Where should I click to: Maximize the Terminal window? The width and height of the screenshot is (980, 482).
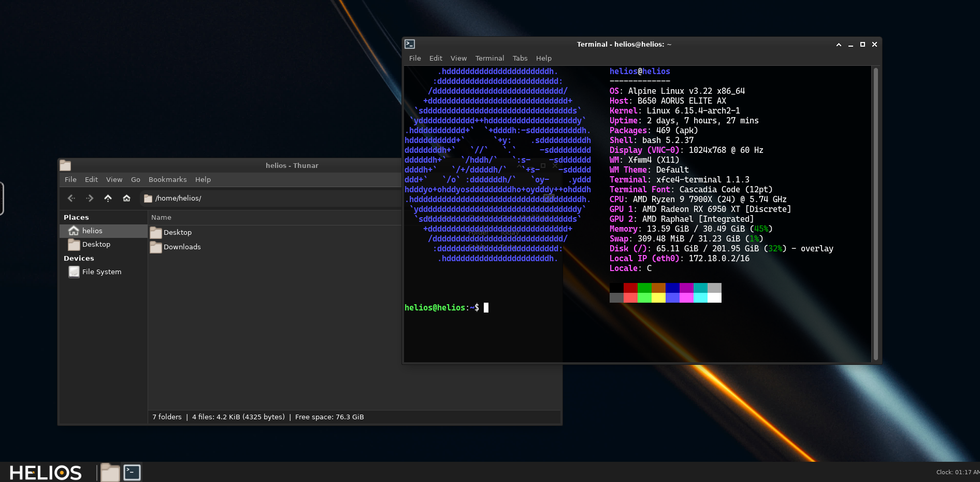point(862,45)
